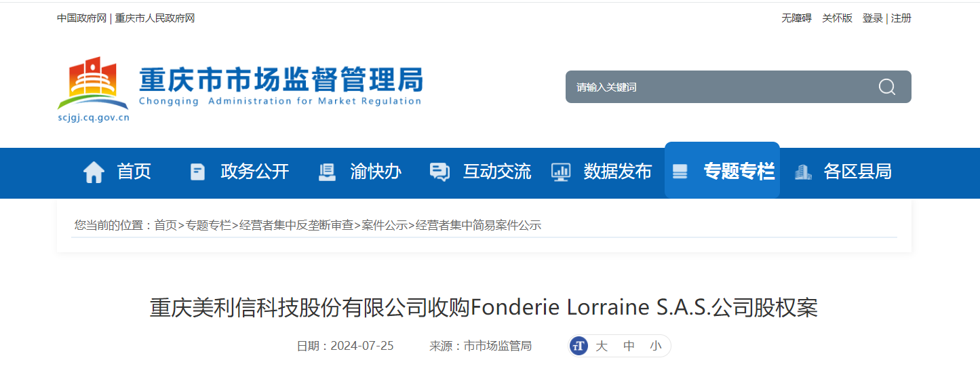
Task: Go to 案件公示 in the breadcrumb
Action: 385,225
